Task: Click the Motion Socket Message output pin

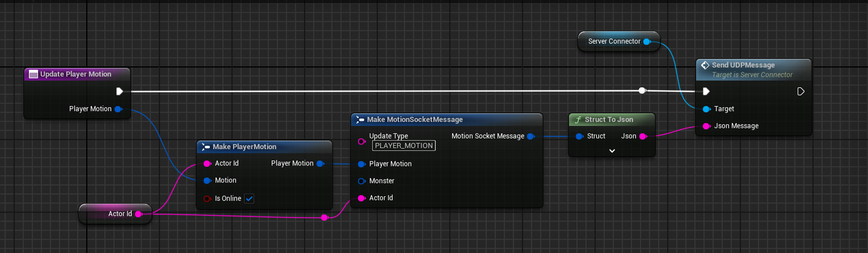Action: [530, 136]
